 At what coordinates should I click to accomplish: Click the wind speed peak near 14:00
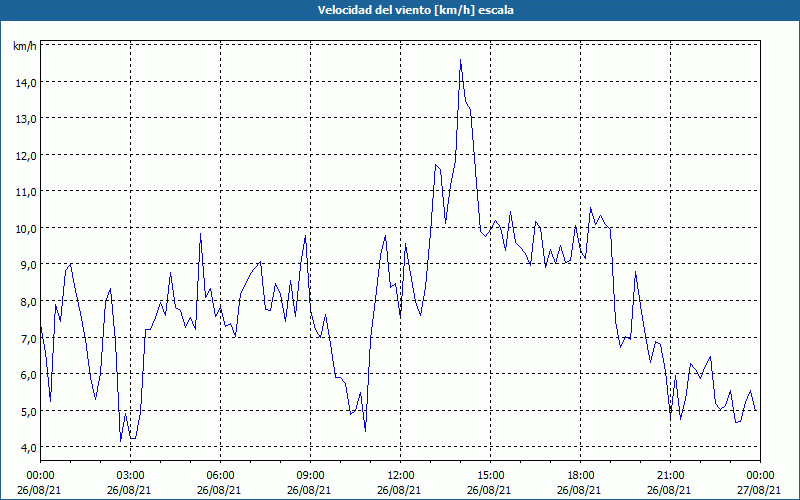point(460,60)
